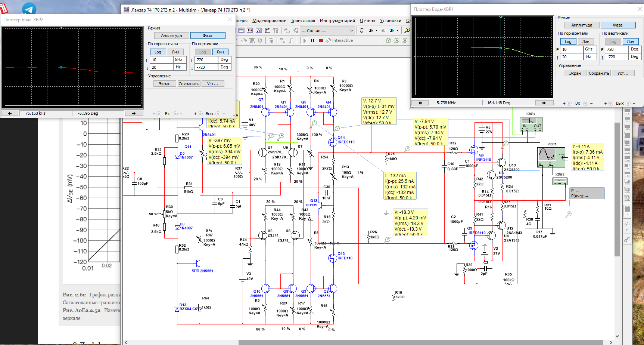Switch XBP2 horizontal axis to Log
Viewport: 644px width, 345px height.
tap(158, 52)
